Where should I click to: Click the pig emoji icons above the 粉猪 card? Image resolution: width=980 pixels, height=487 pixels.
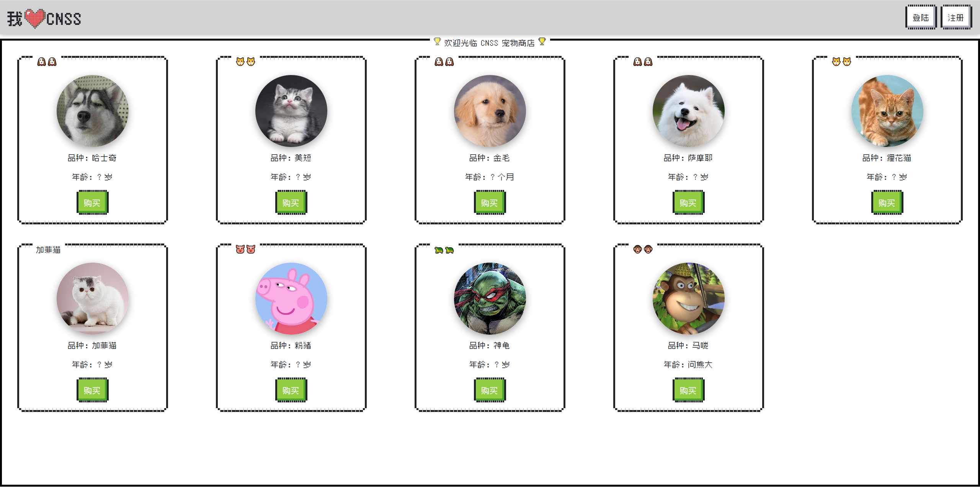pyautogui.click(x=245, y=250)
